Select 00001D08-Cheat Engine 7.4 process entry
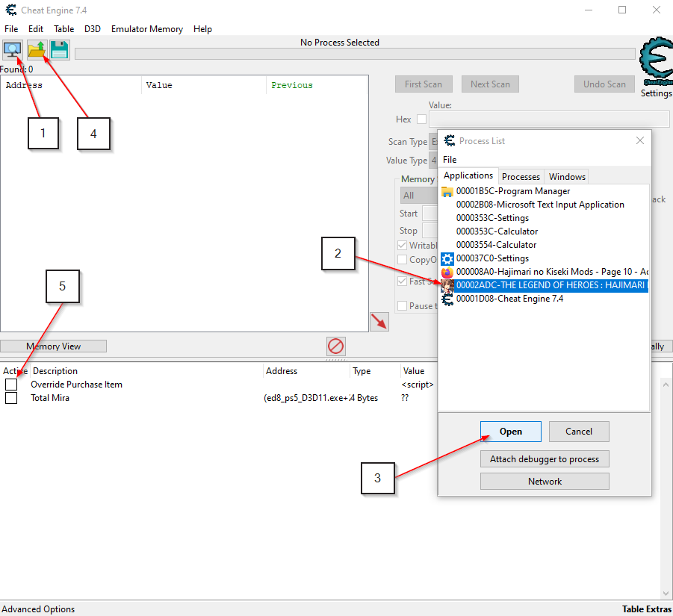 [x=545, y=299]
